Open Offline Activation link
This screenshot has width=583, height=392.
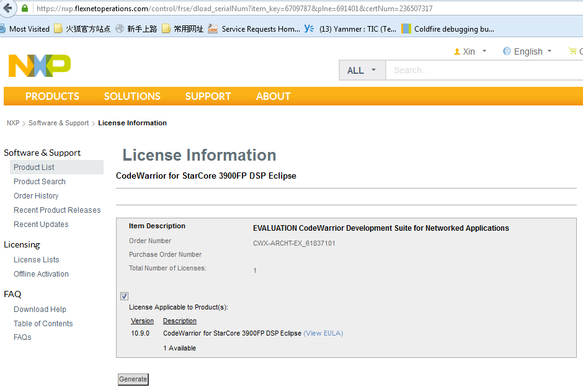42,274
